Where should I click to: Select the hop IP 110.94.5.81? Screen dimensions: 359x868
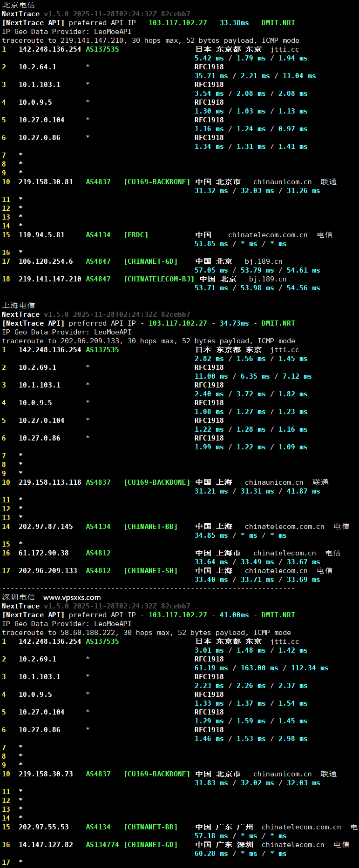point(41,235)
